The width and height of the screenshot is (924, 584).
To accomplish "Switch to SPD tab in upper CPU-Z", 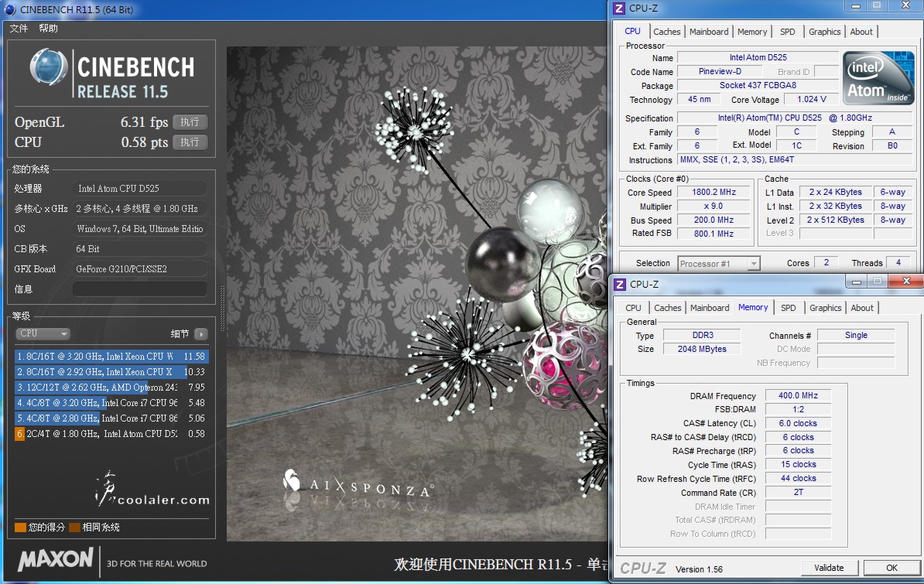I will tap(787, 32).
